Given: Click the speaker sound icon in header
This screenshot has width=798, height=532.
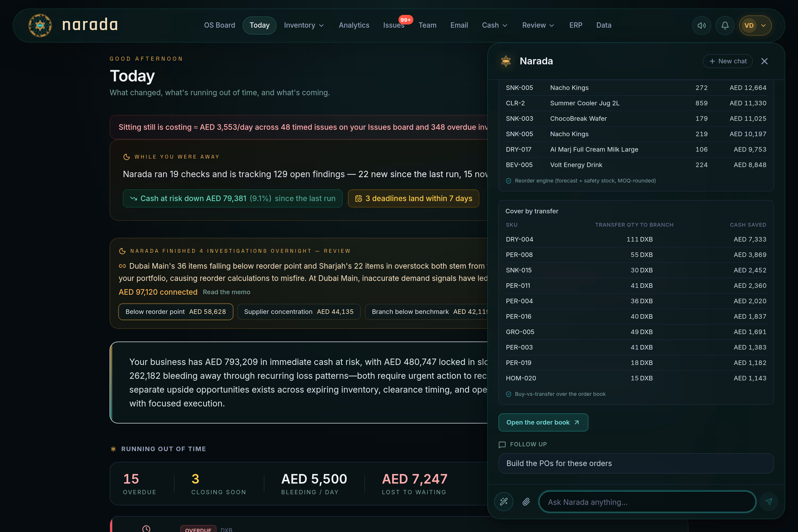Looking at the screenshot, I should pos(701,26).
